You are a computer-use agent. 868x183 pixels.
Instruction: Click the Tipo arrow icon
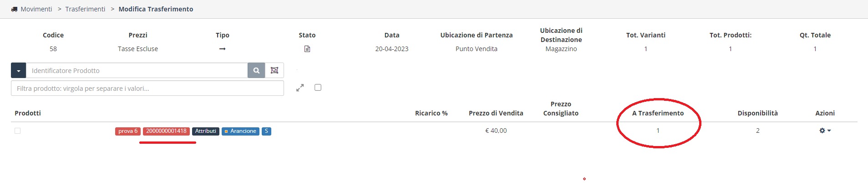222,49
